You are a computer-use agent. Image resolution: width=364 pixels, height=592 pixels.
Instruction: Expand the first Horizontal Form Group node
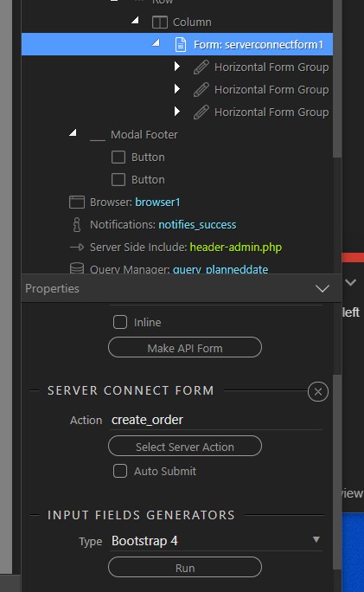[176, 67]
